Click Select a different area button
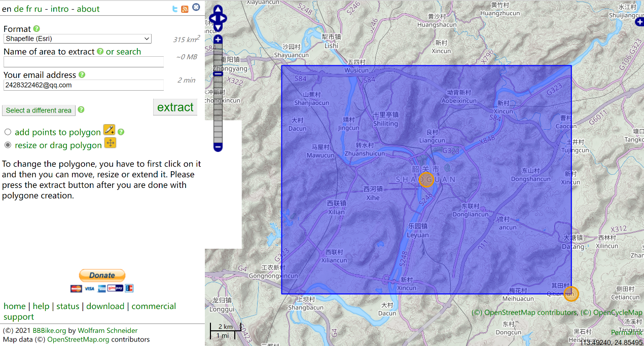 [39, 110]
